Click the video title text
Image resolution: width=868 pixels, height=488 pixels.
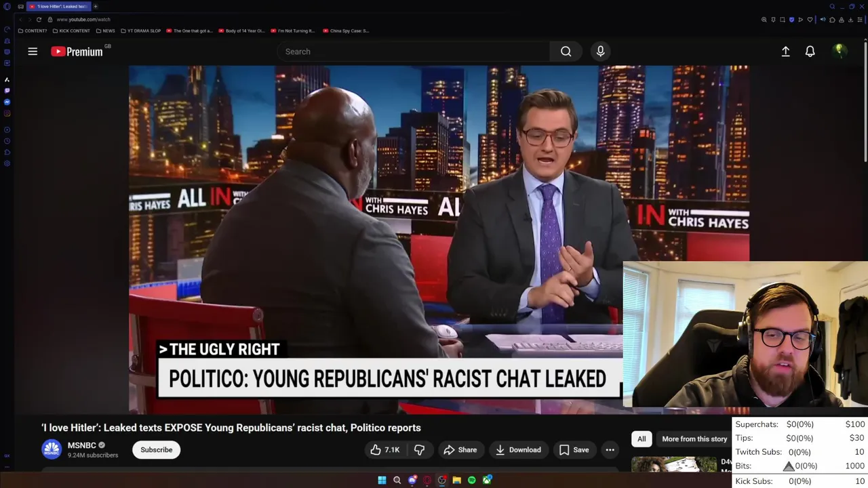pos(231,428)
